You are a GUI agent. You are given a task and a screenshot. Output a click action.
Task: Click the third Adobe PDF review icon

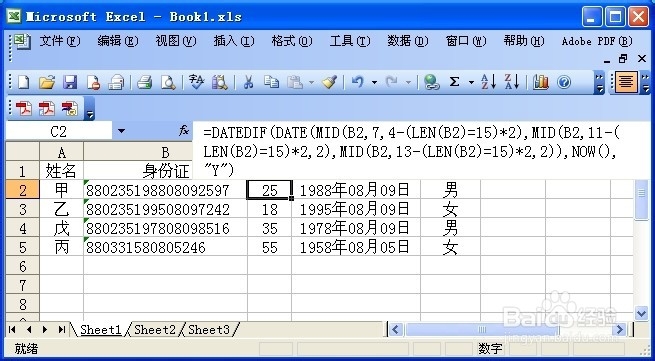[70, 109]
